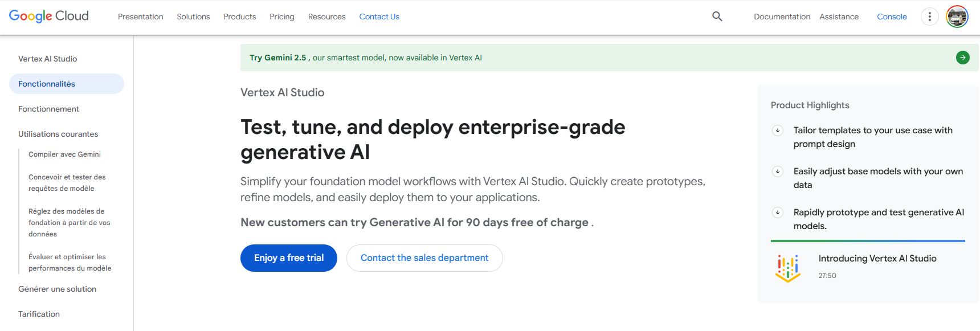Go to Utilisations courantes section
The width and height of the screenshot is (980, 331).
click(x=58, y=134)
